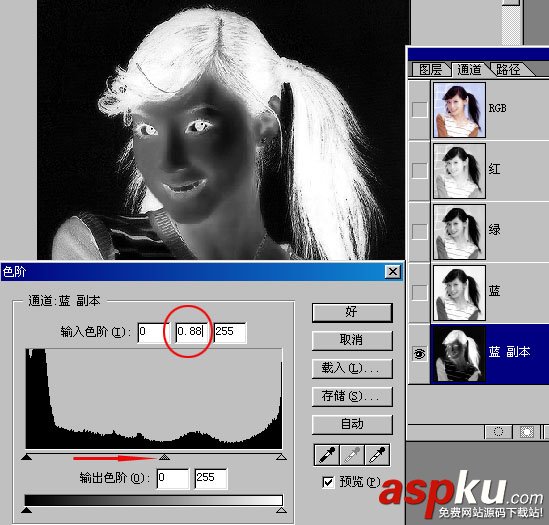Screen dimensions: 549x525
Task: Click load channel as selection icon
Action: tap(498, 431)
